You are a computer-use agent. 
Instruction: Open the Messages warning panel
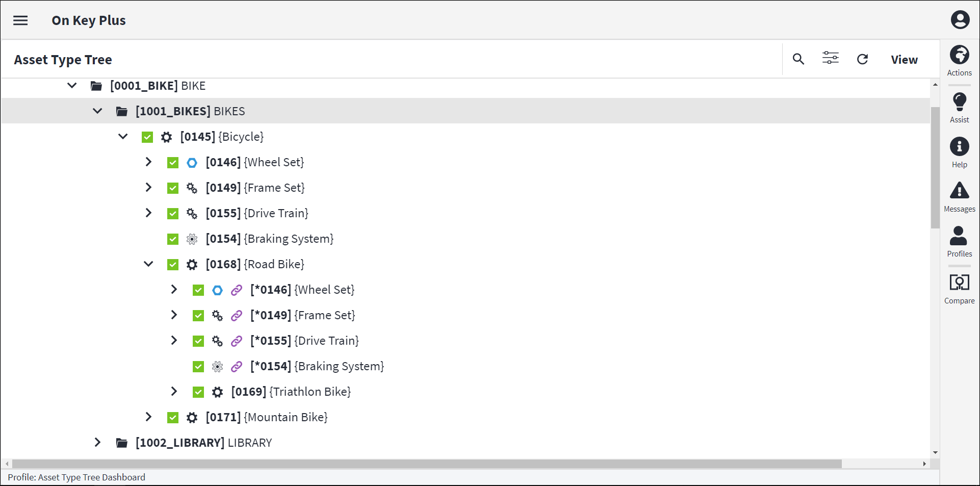960,197
